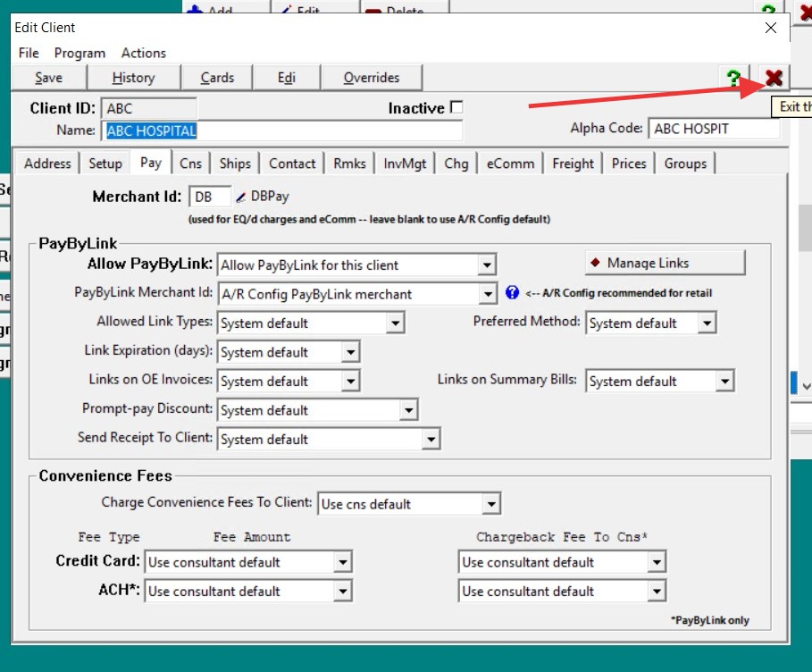This screenshot has height=672, width=812.
Task: Open the Credit Card Chargeback Fee dropdown
Action: pyautogui.click(x=657, y=562)
